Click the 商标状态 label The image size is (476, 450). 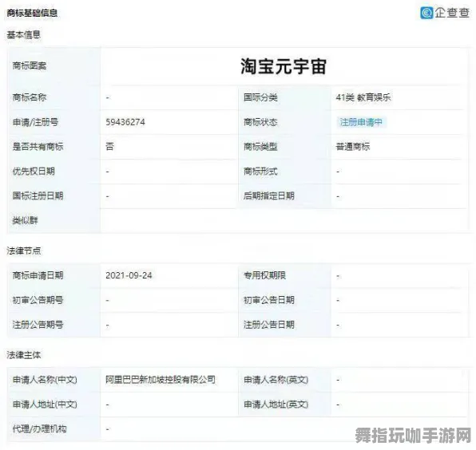pyautogui.click(x=260, y=122)
